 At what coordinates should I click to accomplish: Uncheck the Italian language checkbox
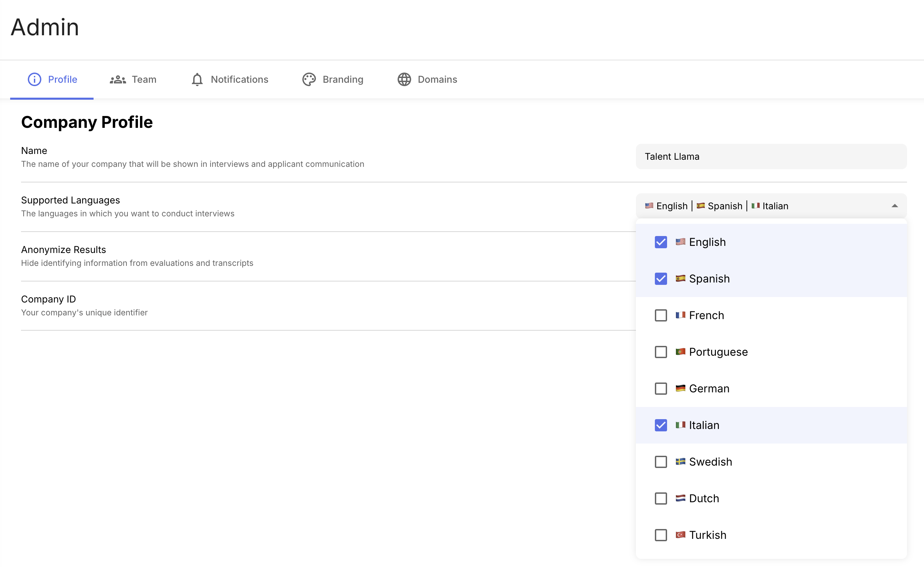pos(661,425)
